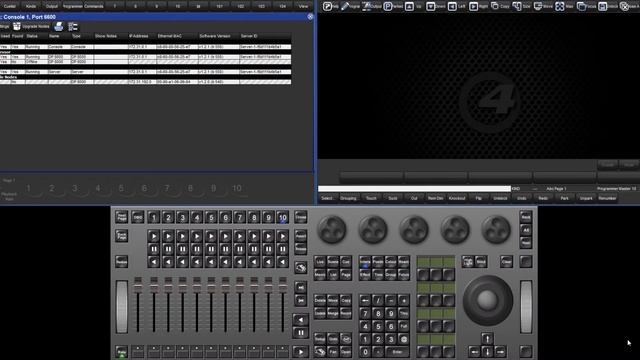The image size is (640, 360).
Task: Select view 101 in top toolbar
Action: point(220,6)
